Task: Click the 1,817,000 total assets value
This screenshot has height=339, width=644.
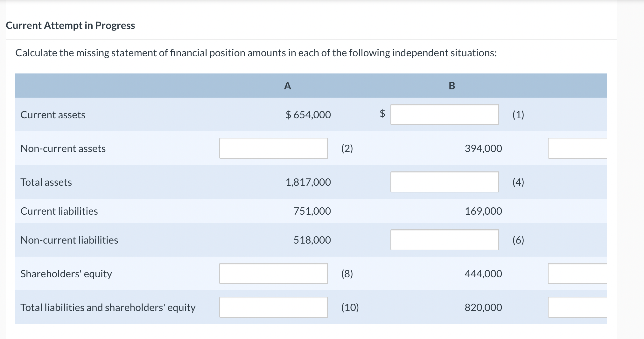Action: 308,182
